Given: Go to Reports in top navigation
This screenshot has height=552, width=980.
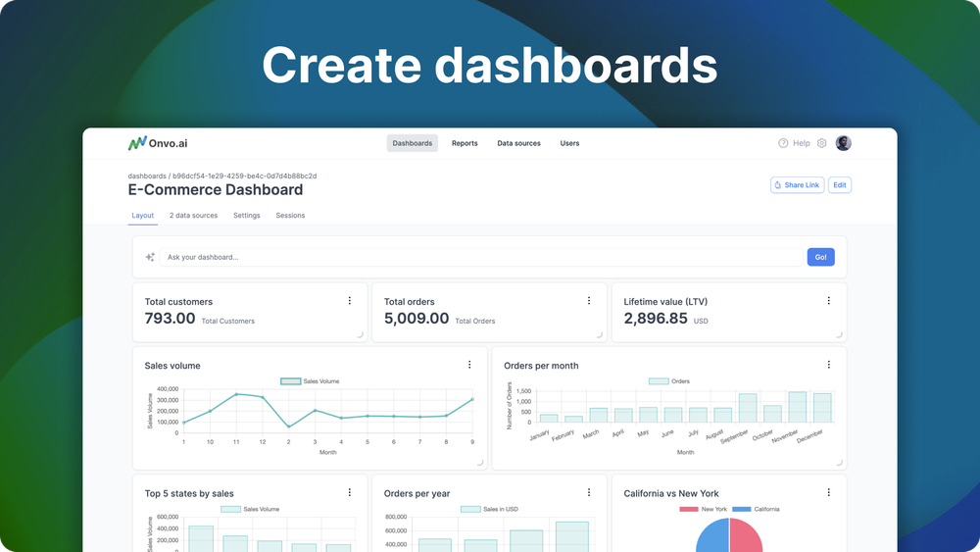Looking at the screenshot, I should [465, 143].
